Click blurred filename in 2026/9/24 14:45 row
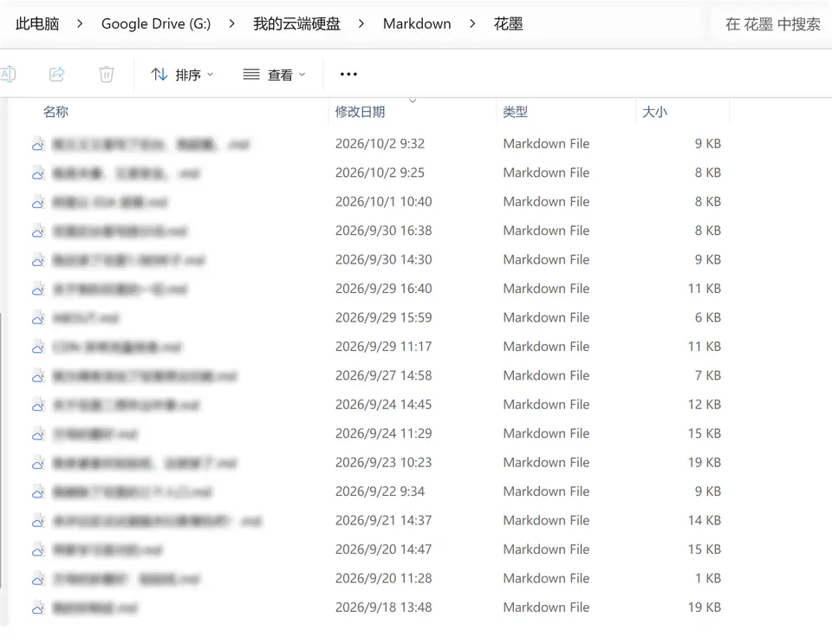Screen dimensions: 832x644 (x=126, y=406)
